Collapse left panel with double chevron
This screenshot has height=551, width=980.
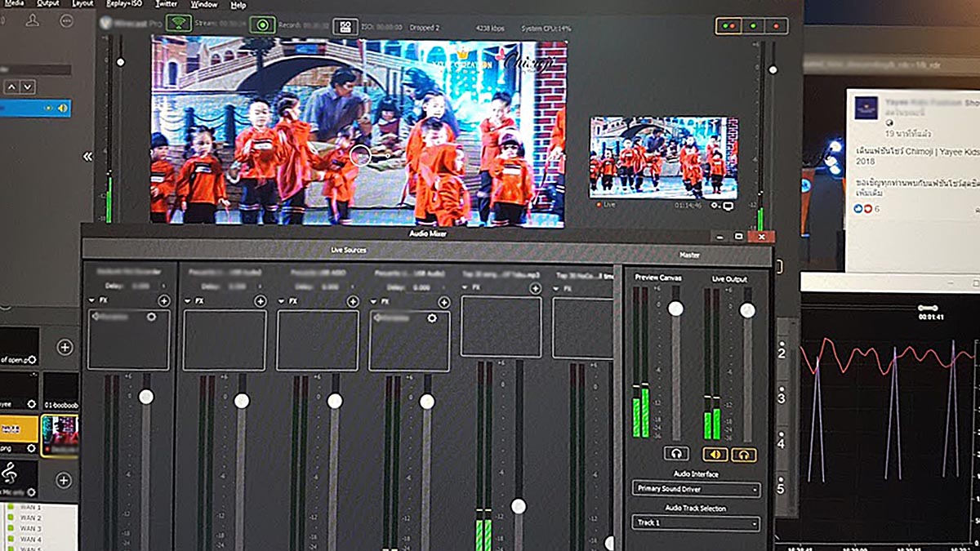87,157
